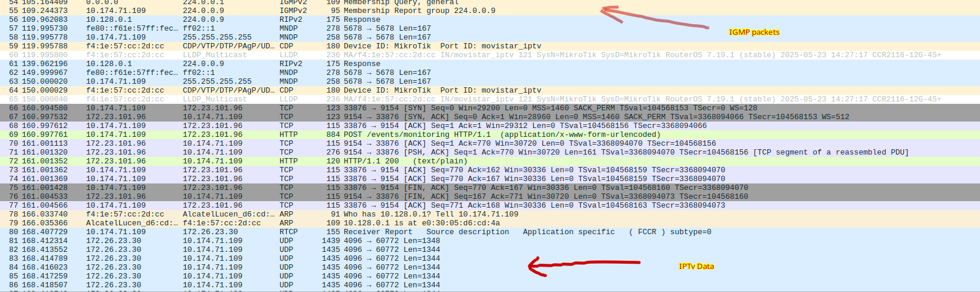Select ARP request packet 78 Who has 10.128.0.1

coord(490,214)
